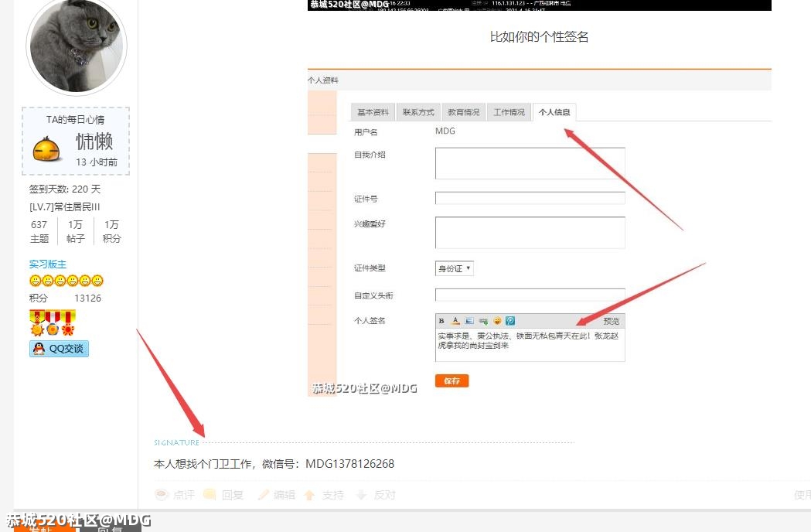Image resolution: width=811 pixels, height=532 pixels.
Task: Click the 证件号 input field
Action: (x=530, y=198)
